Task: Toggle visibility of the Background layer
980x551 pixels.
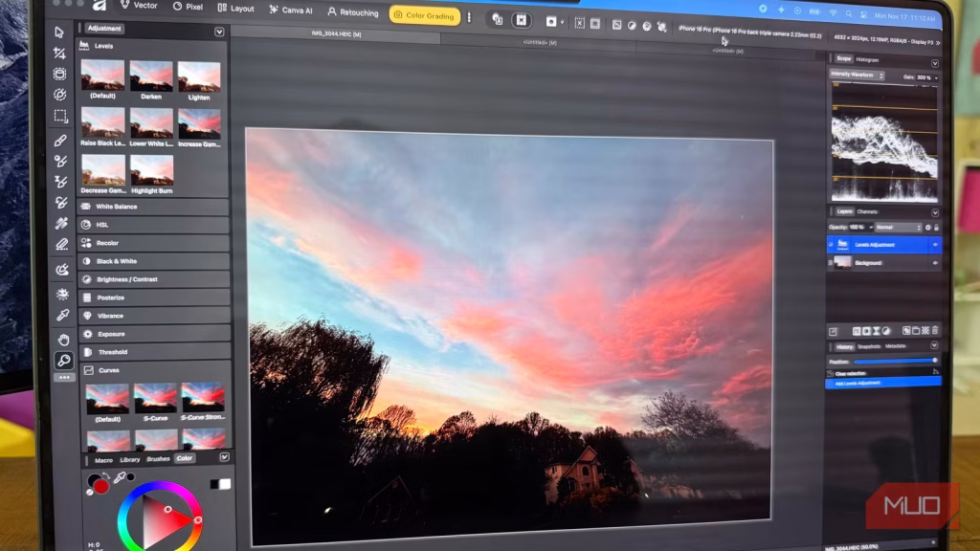Action: click(934, 262)
